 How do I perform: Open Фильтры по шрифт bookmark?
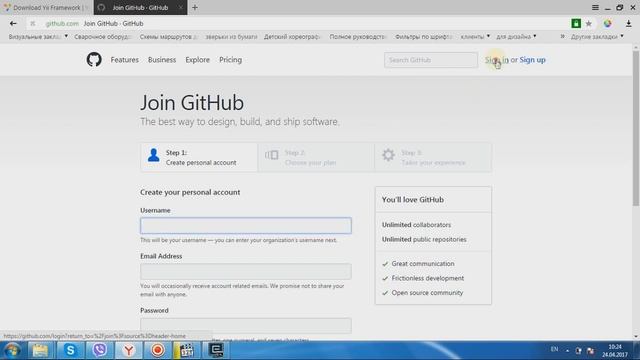424,37
